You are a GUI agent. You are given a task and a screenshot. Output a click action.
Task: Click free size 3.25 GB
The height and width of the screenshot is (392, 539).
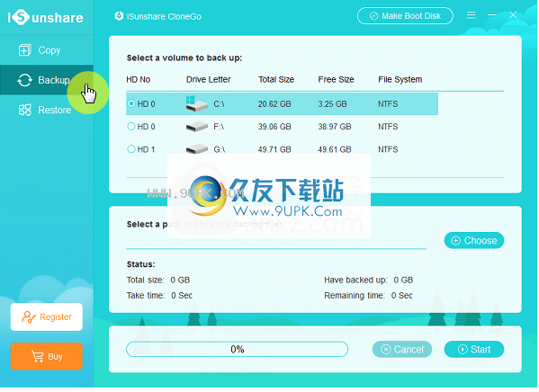click(x=332, y=103)
